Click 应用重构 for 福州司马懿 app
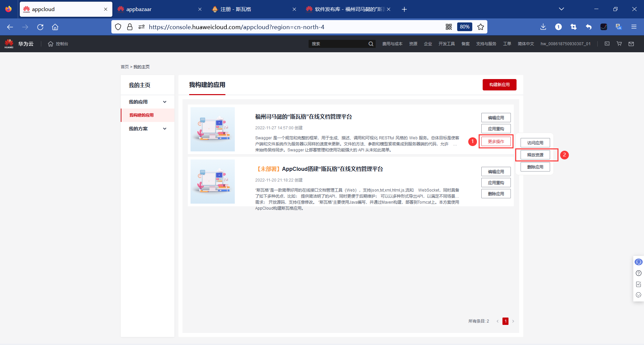 click(496, 129)
